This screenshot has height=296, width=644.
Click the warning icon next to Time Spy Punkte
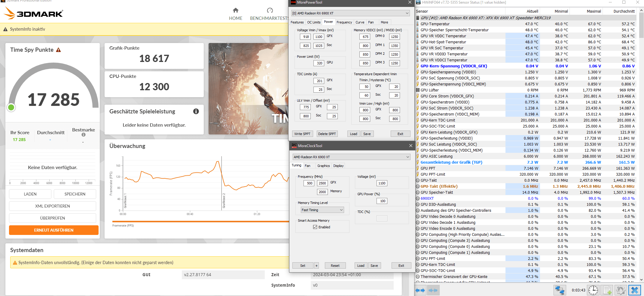[59, 50]
